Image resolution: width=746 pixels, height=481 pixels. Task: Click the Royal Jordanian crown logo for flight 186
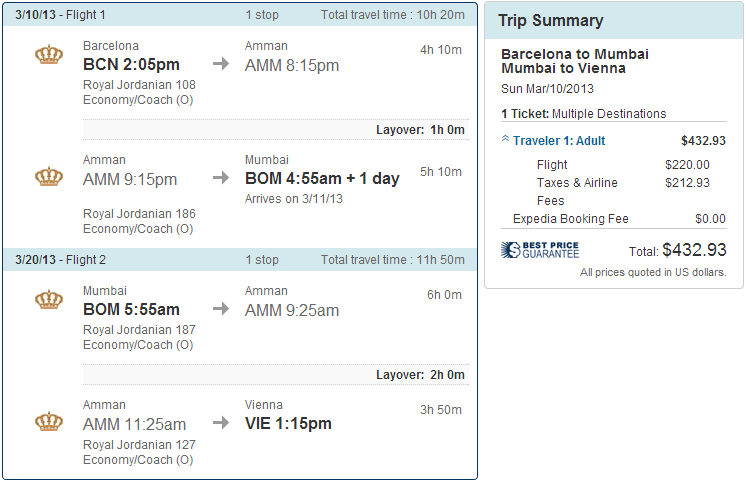click(x=49, y=177)
